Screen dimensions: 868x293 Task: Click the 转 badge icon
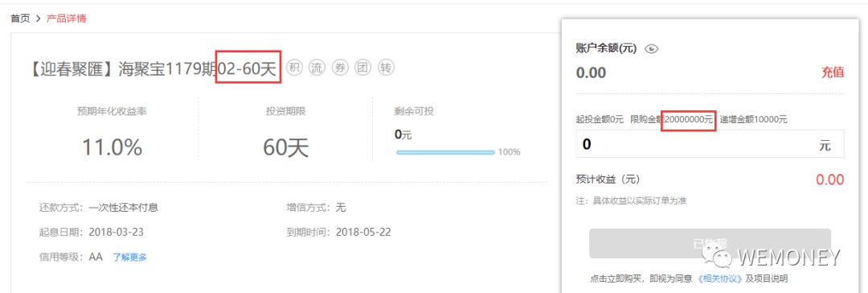[x=386, y=68]
